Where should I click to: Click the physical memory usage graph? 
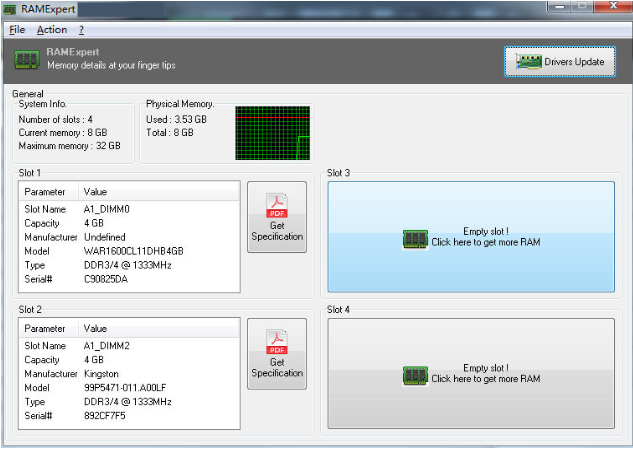[x=272, y=133]
